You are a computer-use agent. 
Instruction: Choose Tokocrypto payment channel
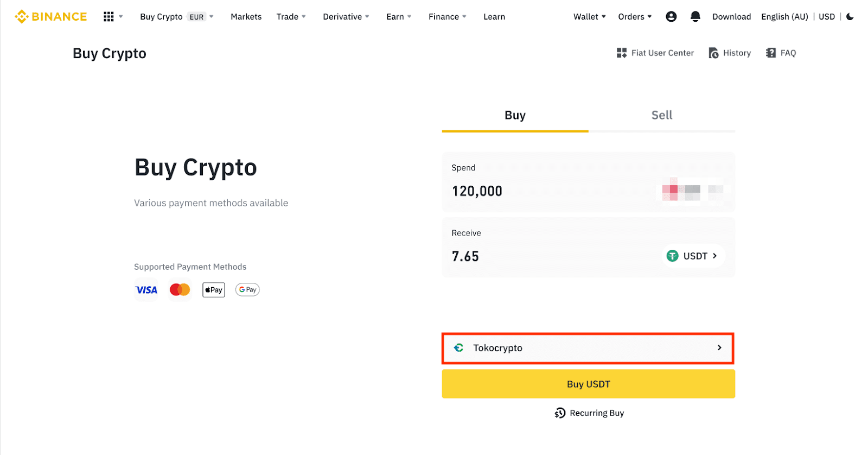[x=588, y=348]
